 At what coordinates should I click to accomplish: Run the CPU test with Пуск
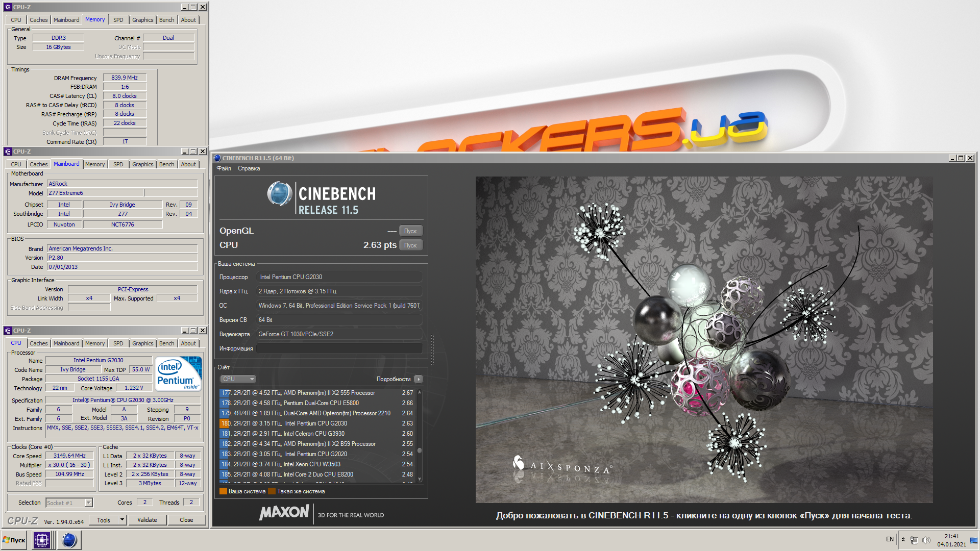410,245
